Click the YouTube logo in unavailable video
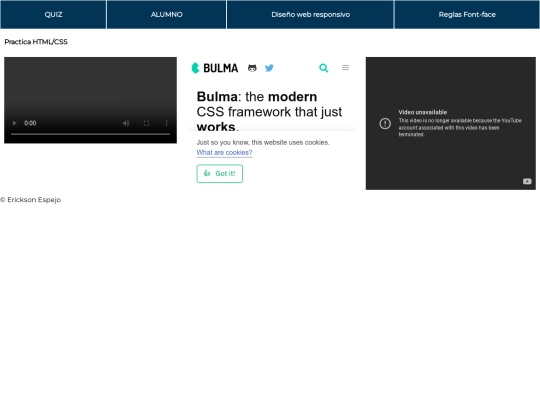The width and height of the screenshot is (540, 405). (527, 181)
